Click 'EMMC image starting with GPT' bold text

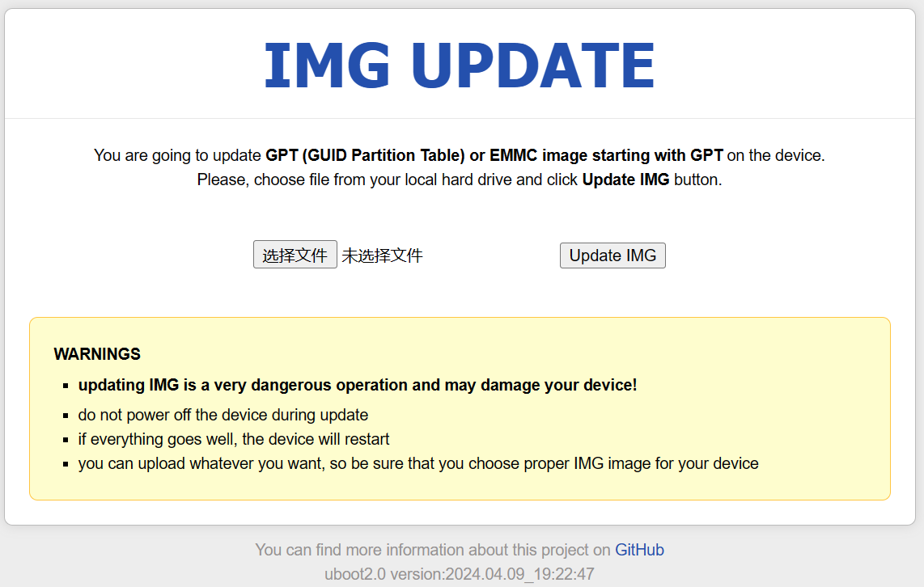pos(606,155)
